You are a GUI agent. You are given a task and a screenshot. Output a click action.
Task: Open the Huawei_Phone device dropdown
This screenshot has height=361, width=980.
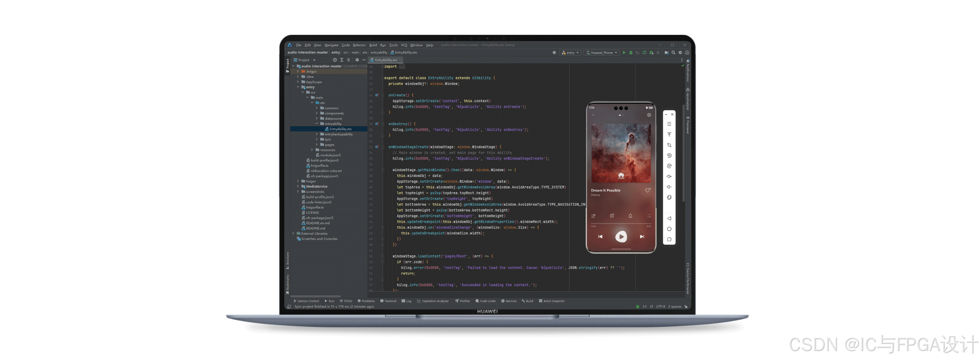(602, 53)
